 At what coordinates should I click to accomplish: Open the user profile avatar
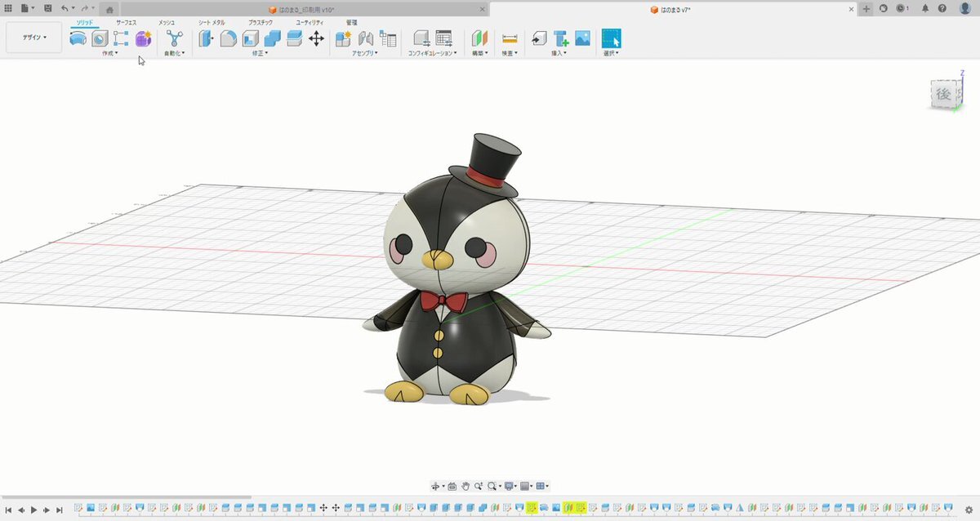click(x=964, y=8)
